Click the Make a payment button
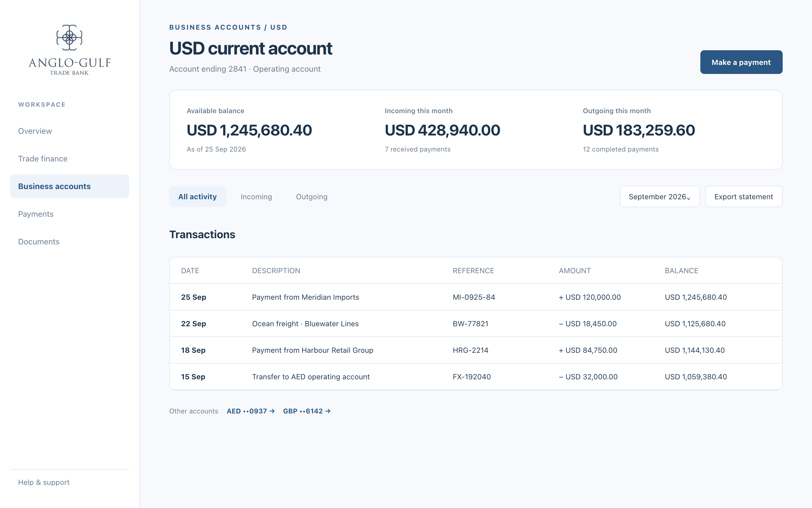This screenshot has width=812, height=508. tap(741, 62)
